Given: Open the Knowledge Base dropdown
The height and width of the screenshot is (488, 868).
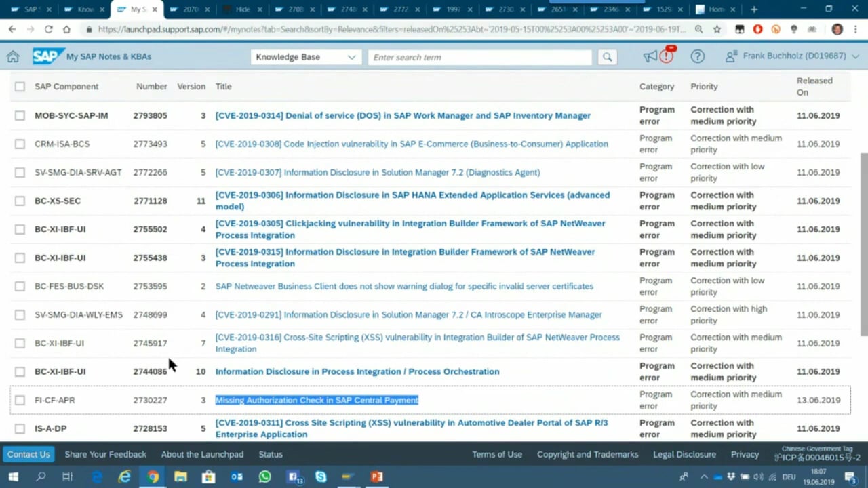Looking at the screenshot, I should coord(306,57).
